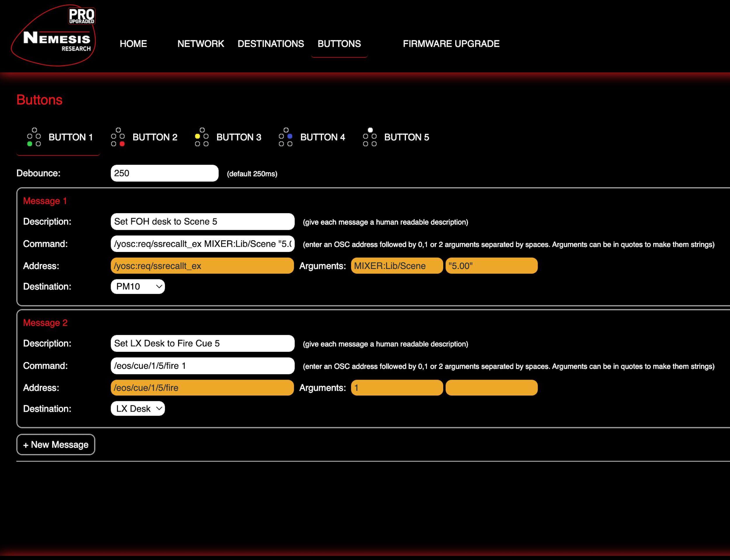Click the Message 2 Command field
The image size is (730, 560).
pos(202,366)
